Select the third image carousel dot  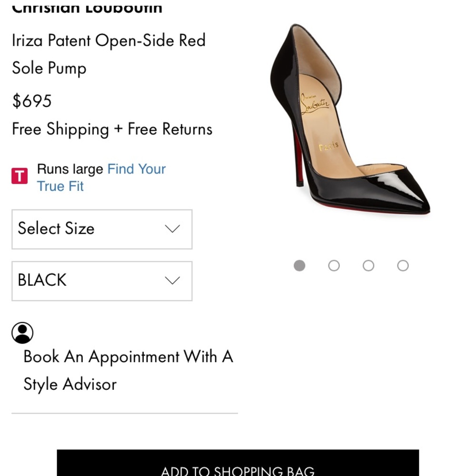click(x=368, y=265)
